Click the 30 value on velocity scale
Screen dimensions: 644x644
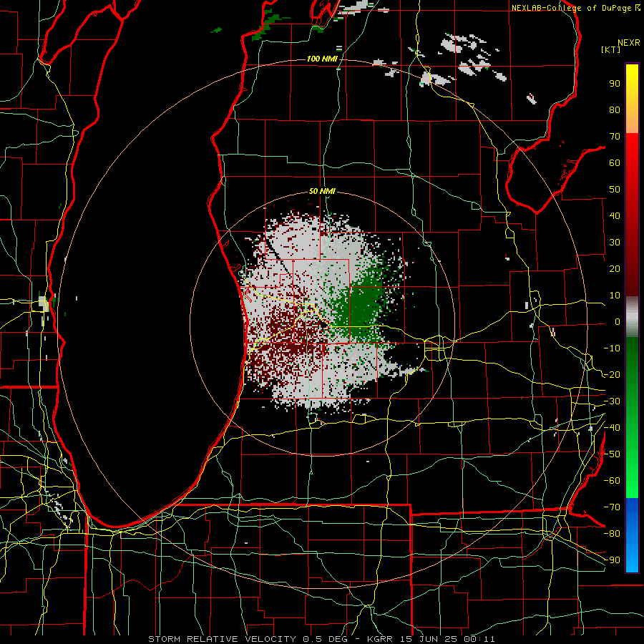tap(615, 243)
